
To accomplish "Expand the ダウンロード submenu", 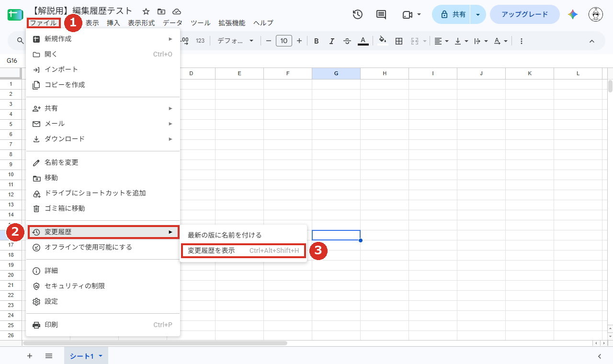I will [x=103, y=139].
